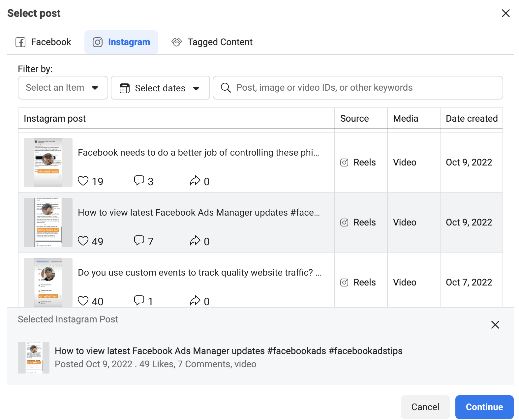519x420 pixels.
Task: Open the Select dates dropdown
Action: click(160, 88)
